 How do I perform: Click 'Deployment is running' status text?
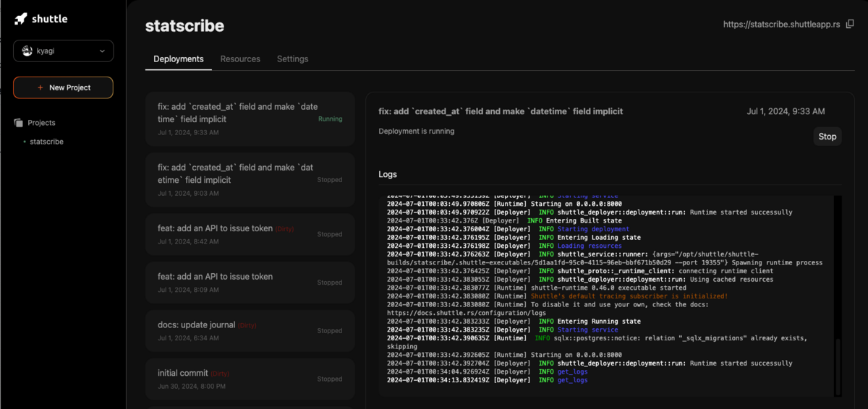[417, 132]
